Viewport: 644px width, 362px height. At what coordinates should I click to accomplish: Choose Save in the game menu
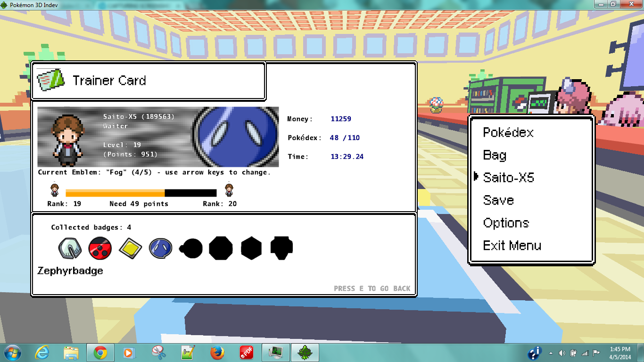point(498,200)
